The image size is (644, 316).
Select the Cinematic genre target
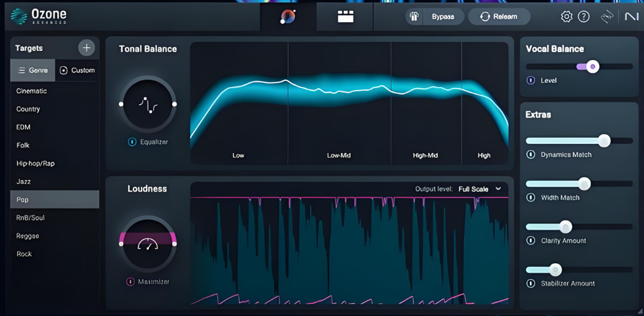click(55, 91)
